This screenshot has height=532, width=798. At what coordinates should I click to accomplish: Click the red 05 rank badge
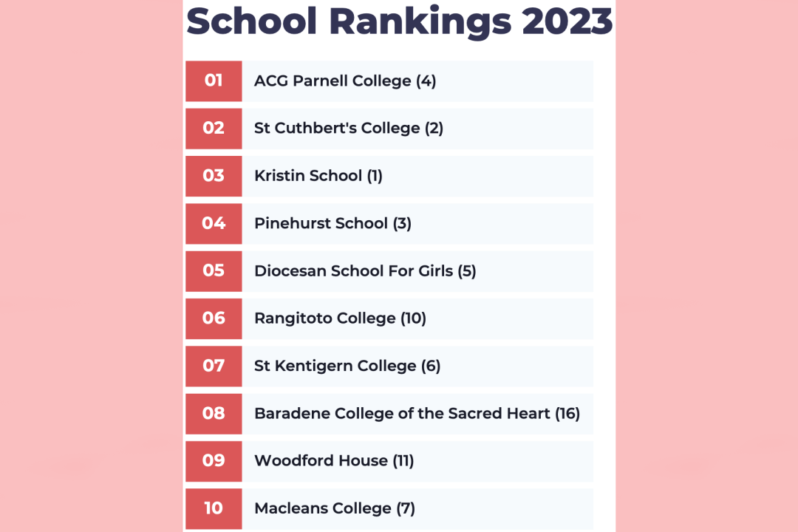[214, 270]
